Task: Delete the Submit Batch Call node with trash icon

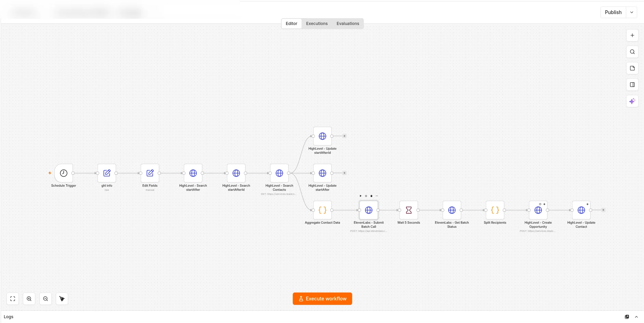Action: pyautogui.click(x=371, y=196)
